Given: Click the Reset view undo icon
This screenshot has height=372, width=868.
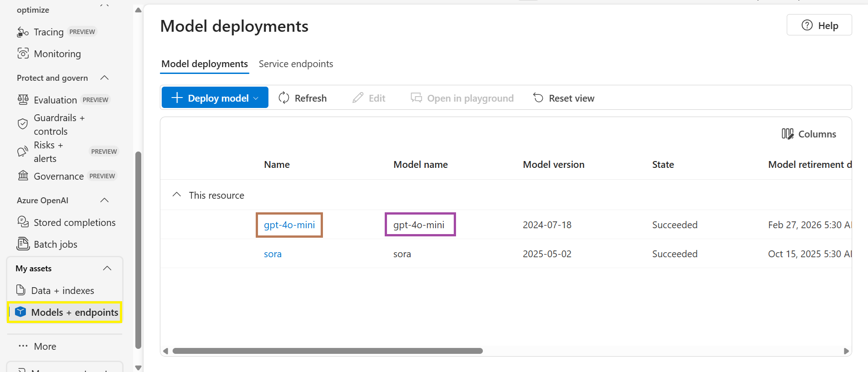Looking at the screenshot, I should point(538,98).
